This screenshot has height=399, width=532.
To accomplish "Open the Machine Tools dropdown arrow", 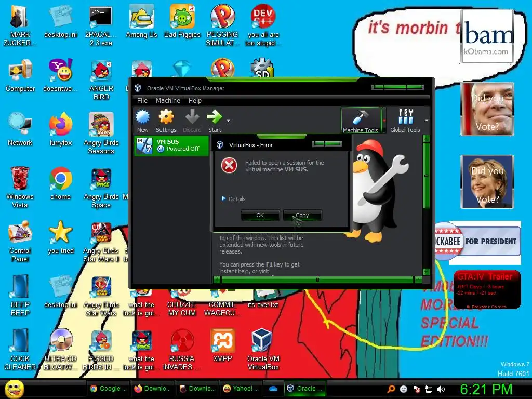I will (384, 121).
